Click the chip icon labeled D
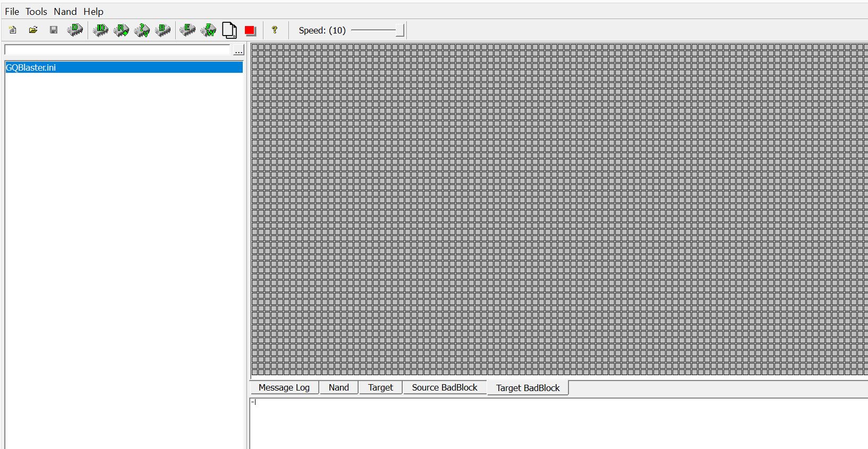868x449 pixels. tap(75, 30)
